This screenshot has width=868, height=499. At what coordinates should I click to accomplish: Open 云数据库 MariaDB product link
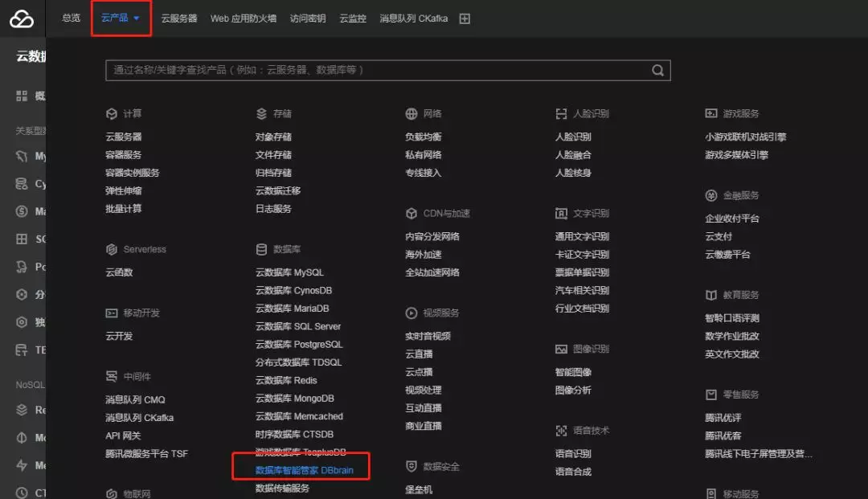coord(293,308)
